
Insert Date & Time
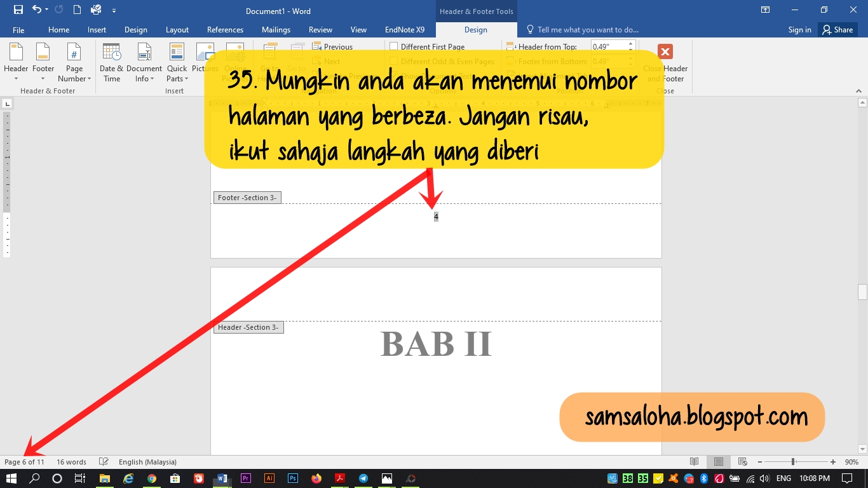111,62
